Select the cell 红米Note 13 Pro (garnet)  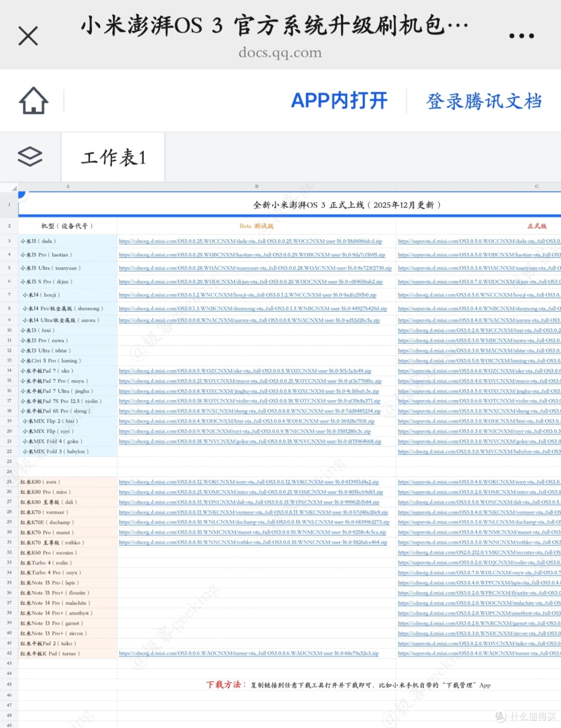(x=68, y=623)
